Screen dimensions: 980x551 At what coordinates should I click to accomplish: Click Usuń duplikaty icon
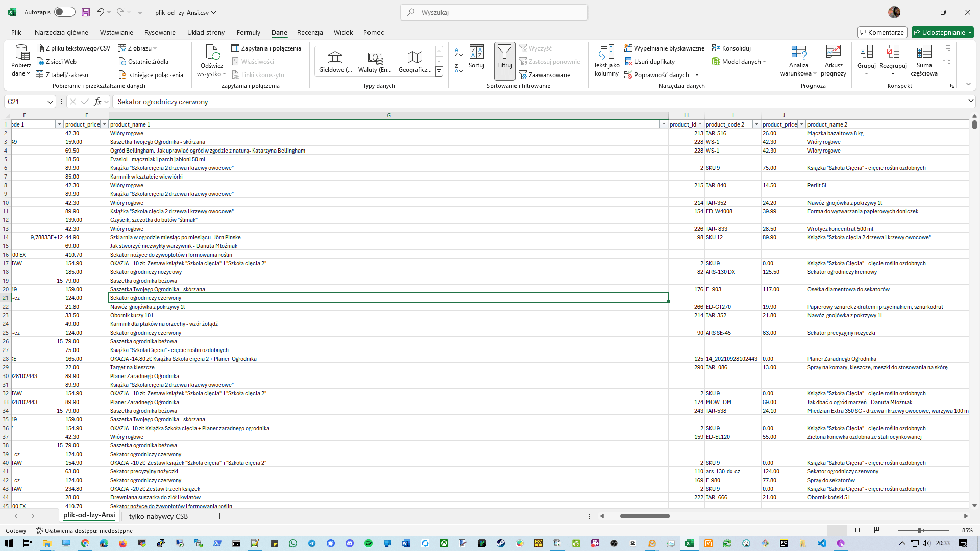pos(628,62)
